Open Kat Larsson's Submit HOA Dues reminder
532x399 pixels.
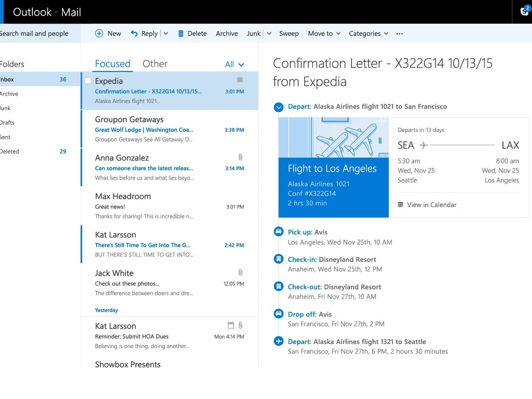(x=169, y=336)
